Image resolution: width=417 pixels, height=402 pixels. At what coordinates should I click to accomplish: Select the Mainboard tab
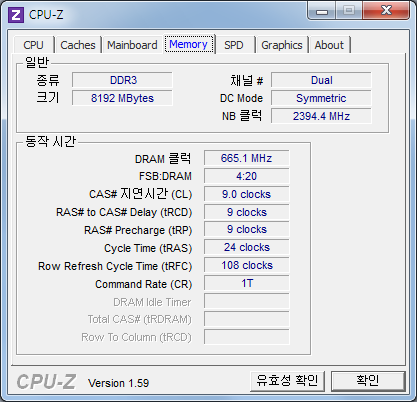(x=132, y=45)
